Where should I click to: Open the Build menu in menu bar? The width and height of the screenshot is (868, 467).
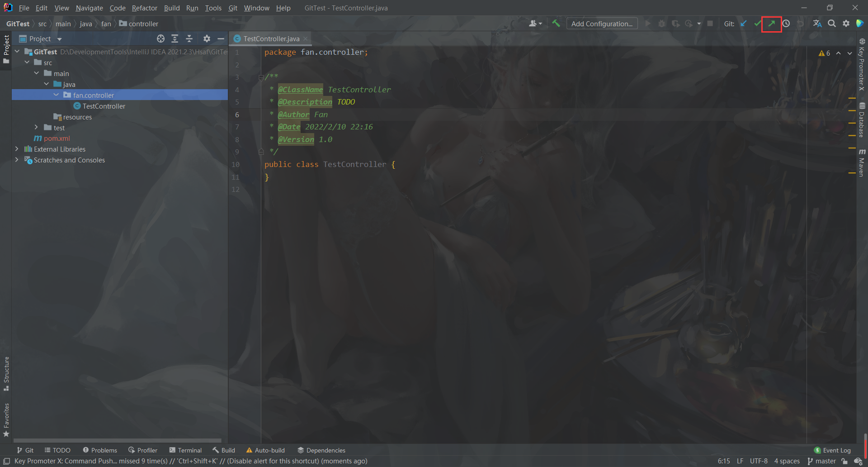(172, 8)
